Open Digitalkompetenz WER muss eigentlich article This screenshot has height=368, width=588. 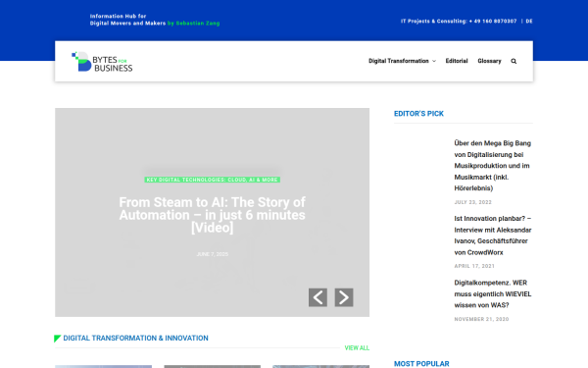[493, 293]
